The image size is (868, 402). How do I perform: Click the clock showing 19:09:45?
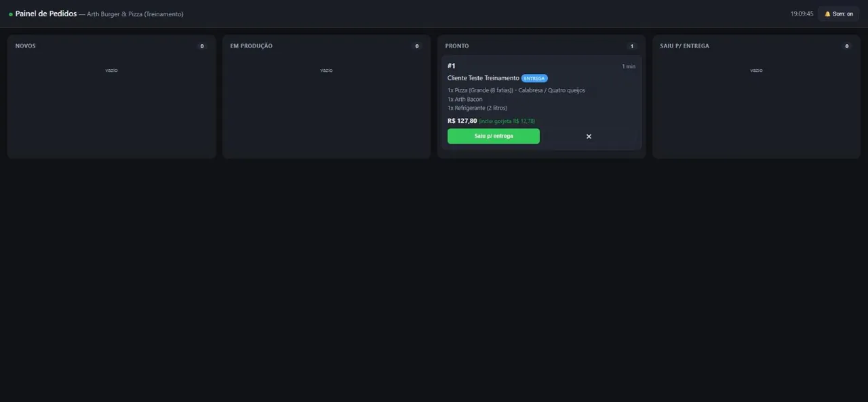pyautogui.click(x=802, y=14)
